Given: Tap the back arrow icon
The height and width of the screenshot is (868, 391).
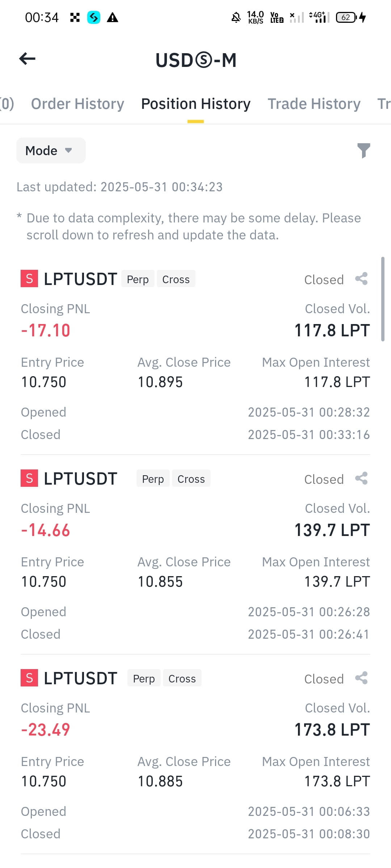Looking at the screenshot, I should (x=27, y=59).
